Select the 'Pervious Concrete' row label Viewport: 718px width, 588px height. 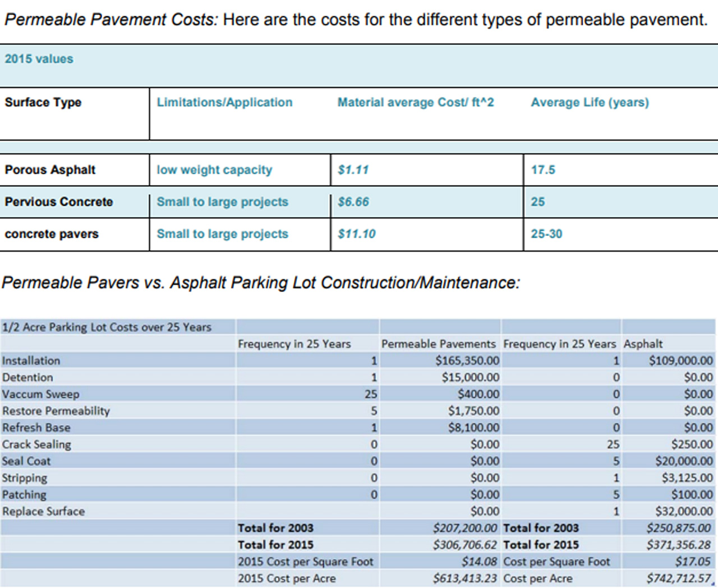tap(59, 202)
